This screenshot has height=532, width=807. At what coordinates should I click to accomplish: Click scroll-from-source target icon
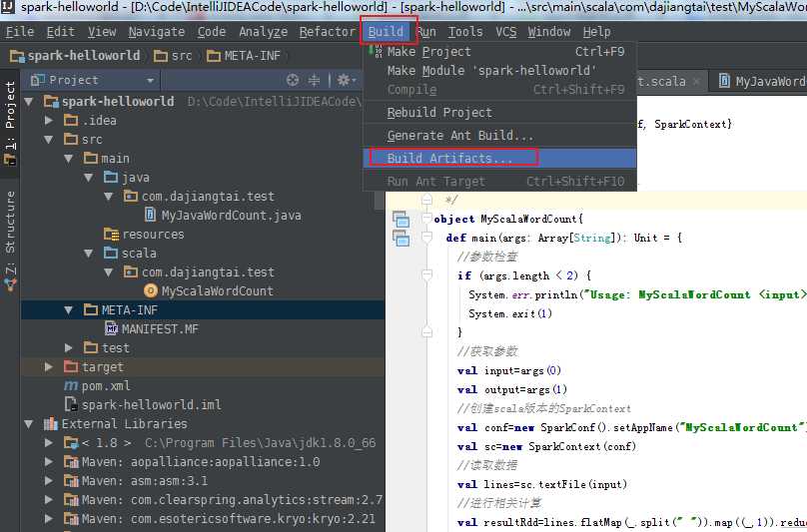point(293,80)
